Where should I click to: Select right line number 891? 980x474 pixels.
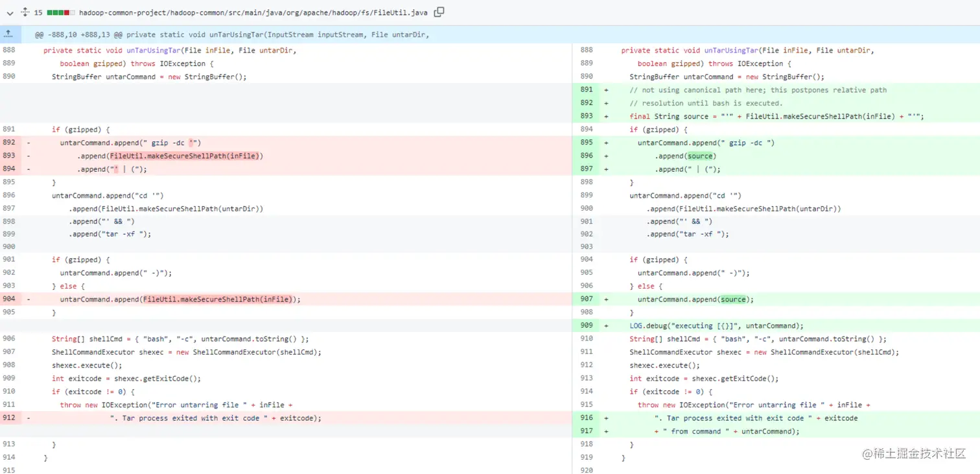pos(587,90)
